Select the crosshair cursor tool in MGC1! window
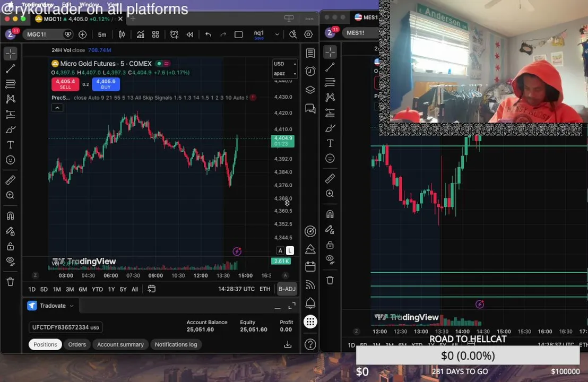Viewport: 588px width, 382px height. (x=11, y=54)
